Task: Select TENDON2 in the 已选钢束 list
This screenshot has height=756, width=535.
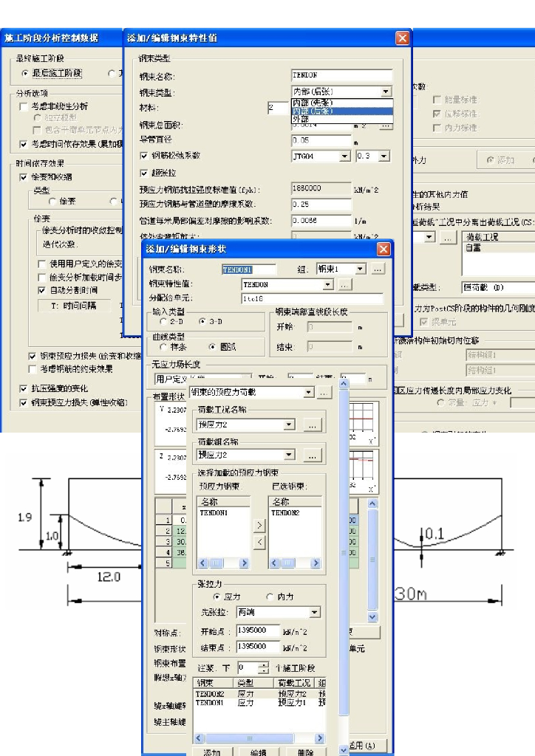Action: [x=285, y=513]
